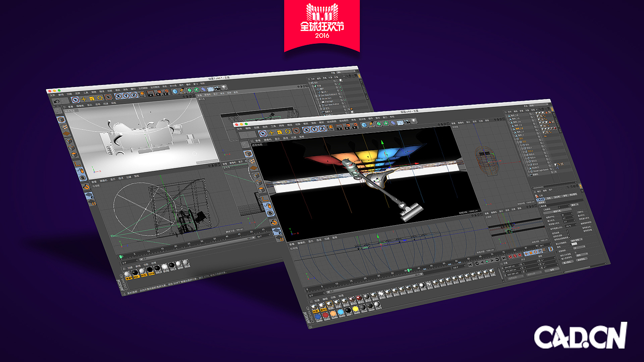The image size is (644, 362).
Task: Open 渲染 menu in front window
Action: click(x=313, y=123)
